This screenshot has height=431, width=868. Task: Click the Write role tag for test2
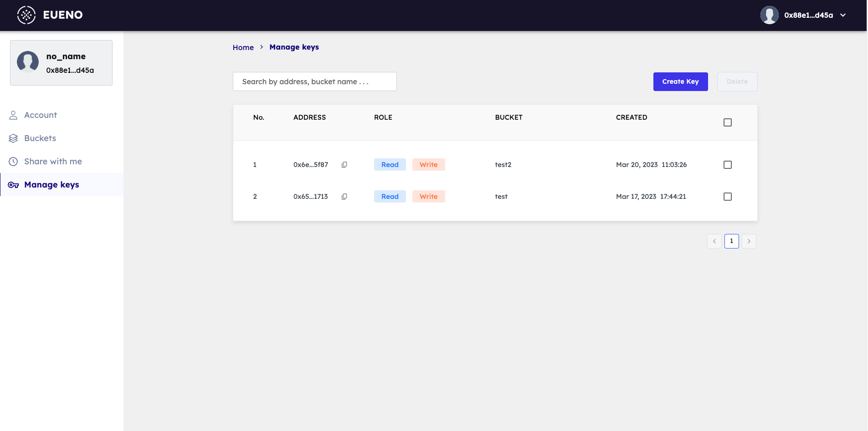(428, 165)
